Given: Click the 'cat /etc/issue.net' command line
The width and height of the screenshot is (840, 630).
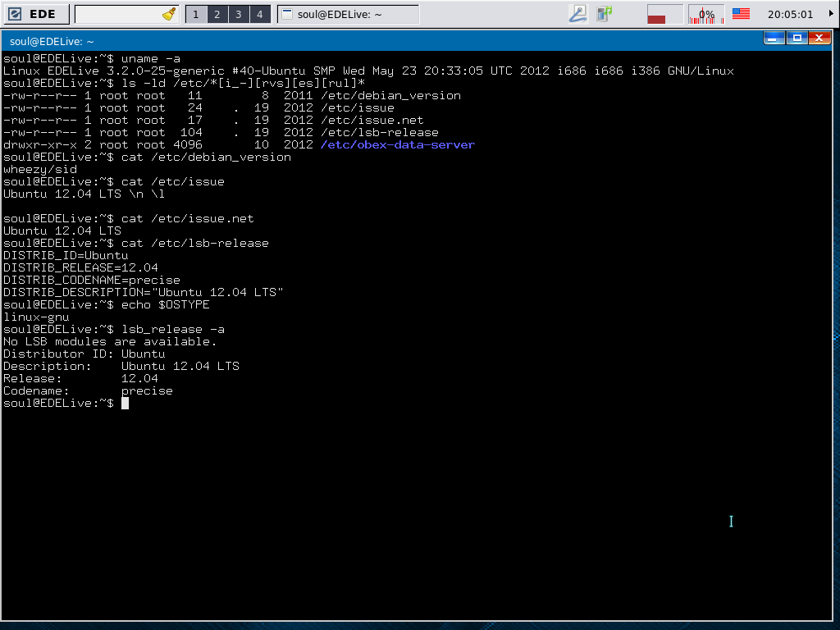Looking at the screenshot, I should point(129,218).
